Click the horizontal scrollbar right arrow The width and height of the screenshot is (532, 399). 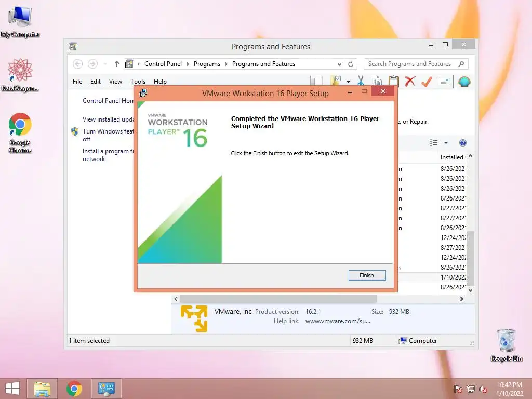(x=461, y=299)
